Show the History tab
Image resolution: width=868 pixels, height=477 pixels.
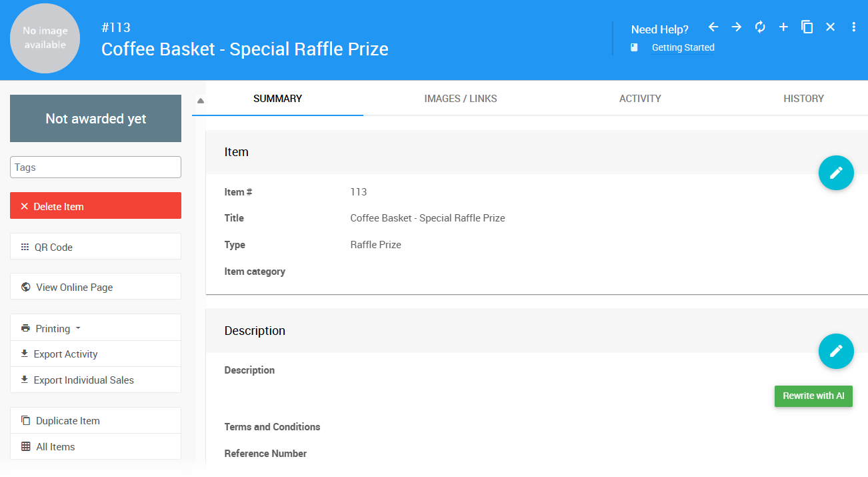pyautogui.click(x=803, y=99)
